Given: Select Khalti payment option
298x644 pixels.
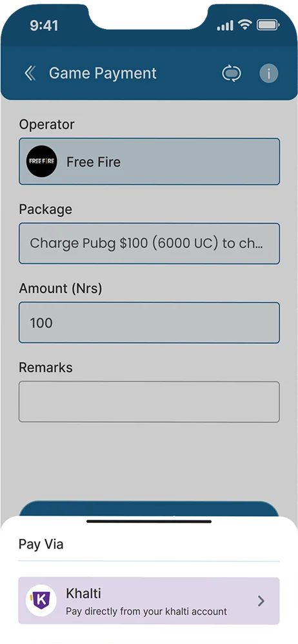Looking at the screenshot, I should (149, 600).
